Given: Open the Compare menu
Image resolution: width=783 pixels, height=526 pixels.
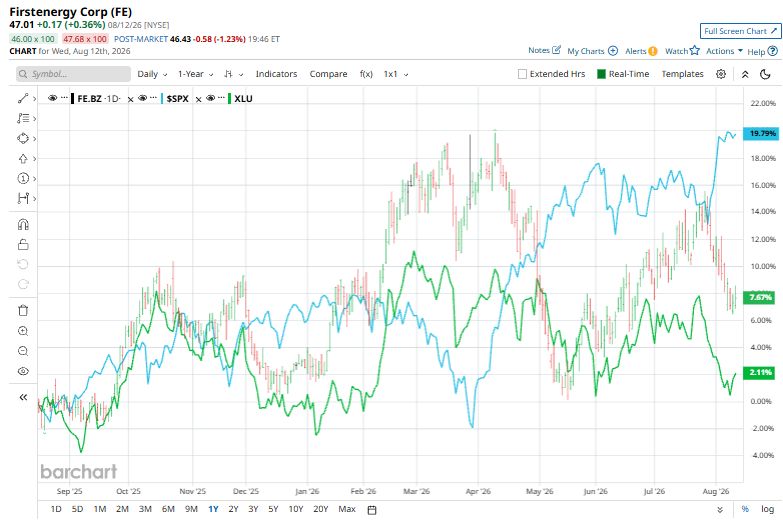Looking at the screenshot, I should pyautogui.click(x=328, y=74).
